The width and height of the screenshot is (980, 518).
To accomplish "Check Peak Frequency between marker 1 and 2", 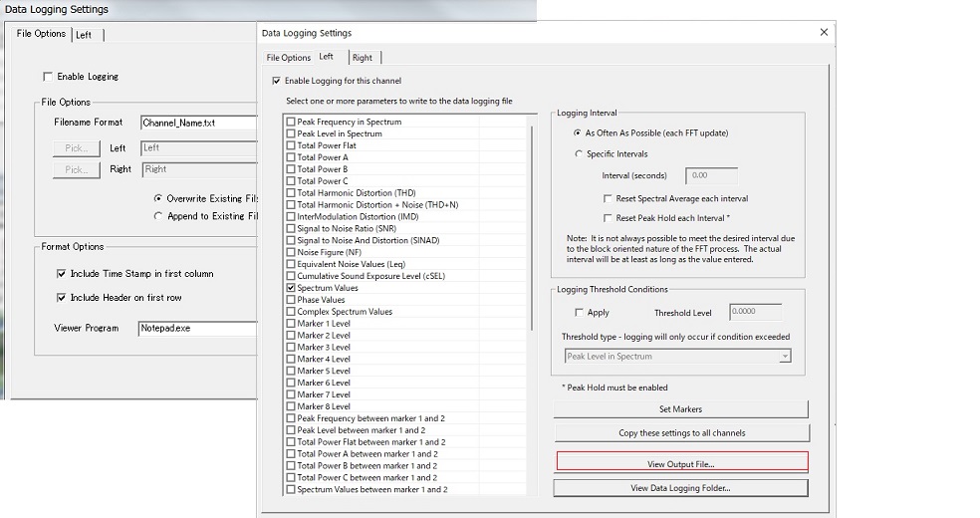I will click(291, 418).
